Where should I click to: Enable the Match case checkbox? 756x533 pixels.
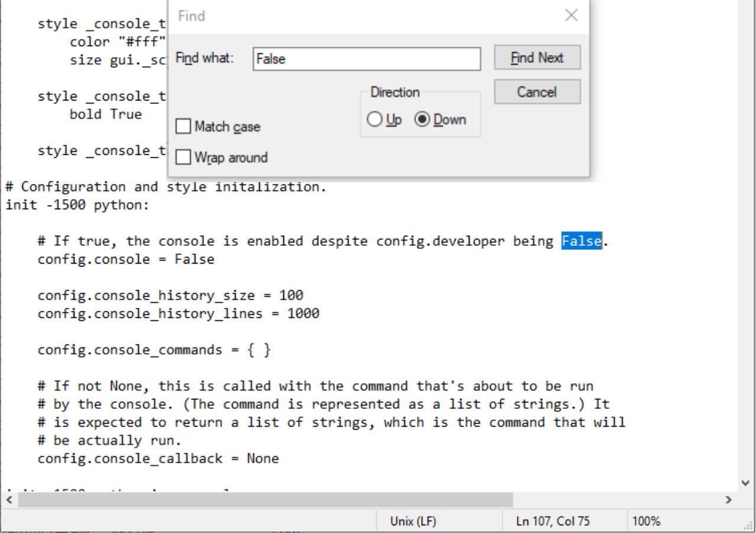[183, 126]
